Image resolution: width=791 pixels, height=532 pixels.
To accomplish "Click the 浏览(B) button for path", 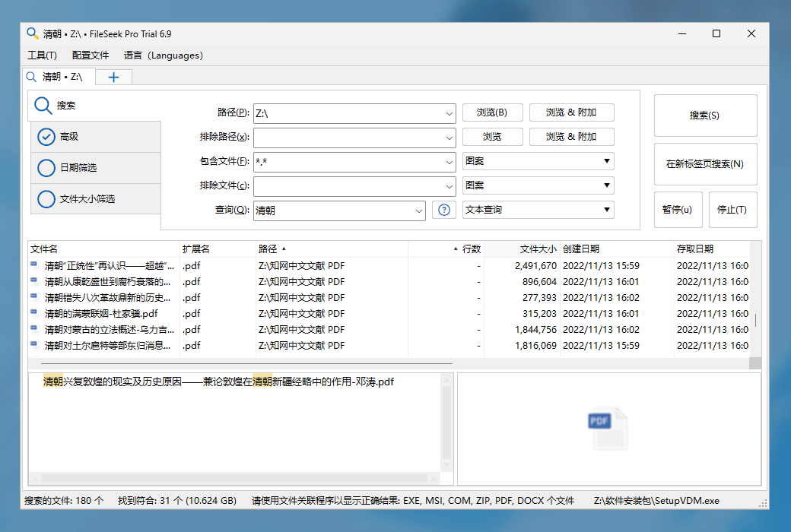I will click(x=492, y=112).
